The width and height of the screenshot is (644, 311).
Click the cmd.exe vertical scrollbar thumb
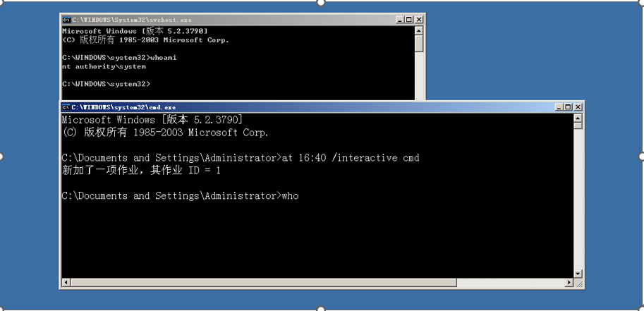coord(578,126)
